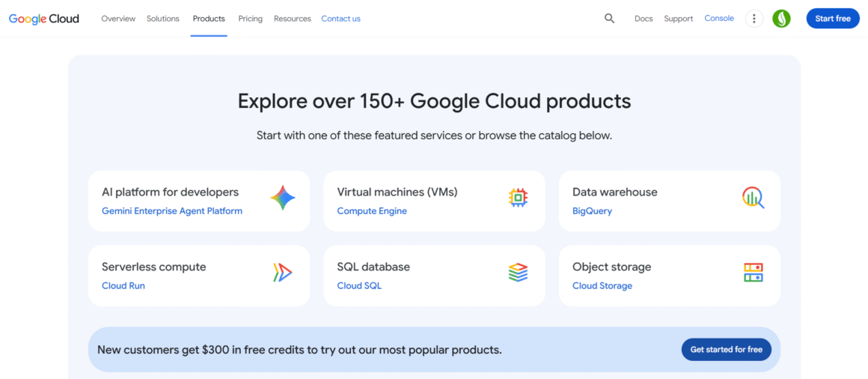The image size is (868, 379).
Task: Open the Overview nav item
Action: (x=118, y=19)
